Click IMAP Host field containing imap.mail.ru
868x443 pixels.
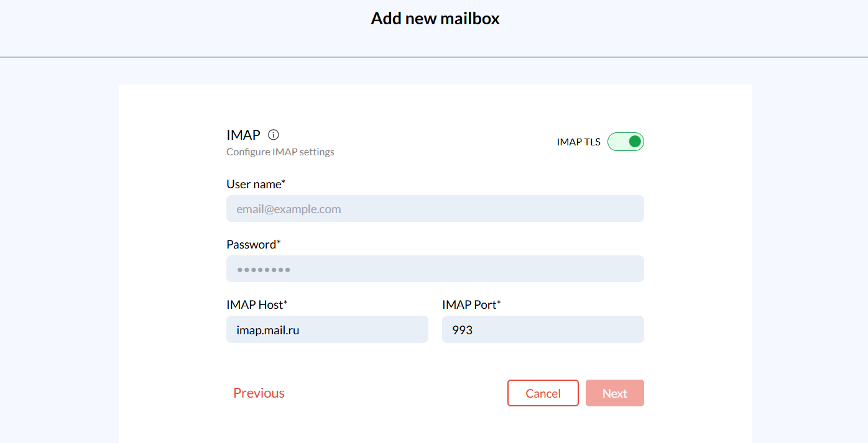327,329
